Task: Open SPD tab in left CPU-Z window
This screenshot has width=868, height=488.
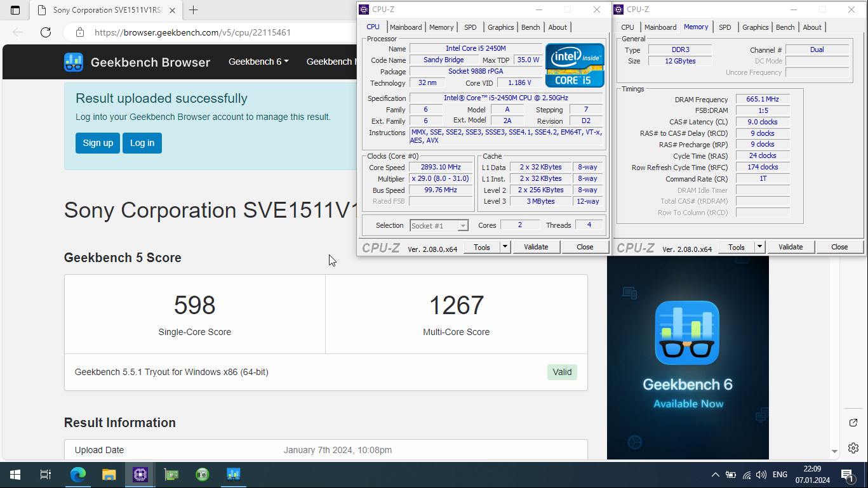Action: point(471,27)
